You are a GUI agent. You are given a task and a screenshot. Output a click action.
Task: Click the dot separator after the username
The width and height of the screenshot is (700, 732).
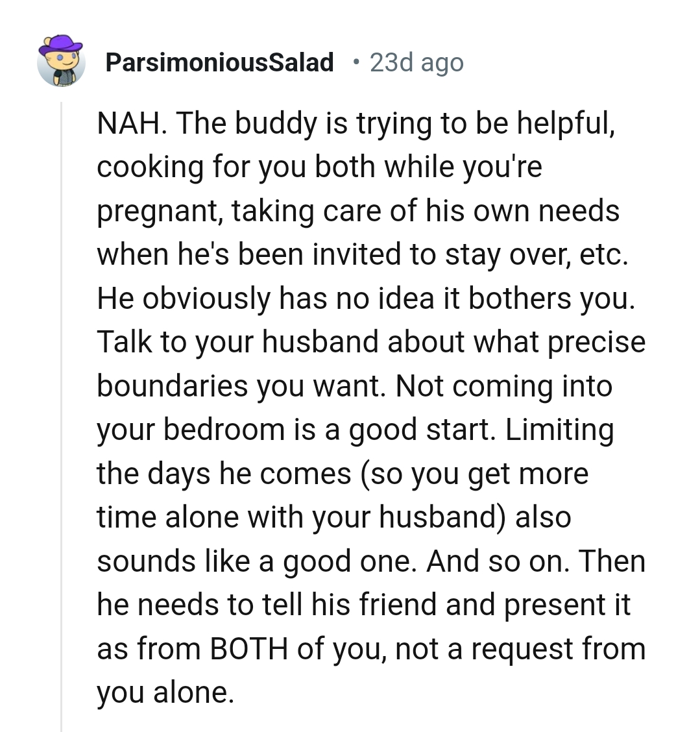[356, 62]
